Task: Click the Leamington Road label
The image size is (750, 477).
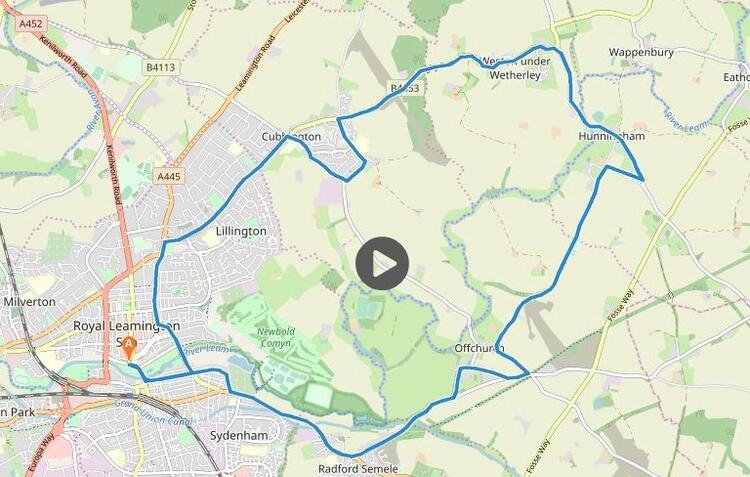Action: 256,64
